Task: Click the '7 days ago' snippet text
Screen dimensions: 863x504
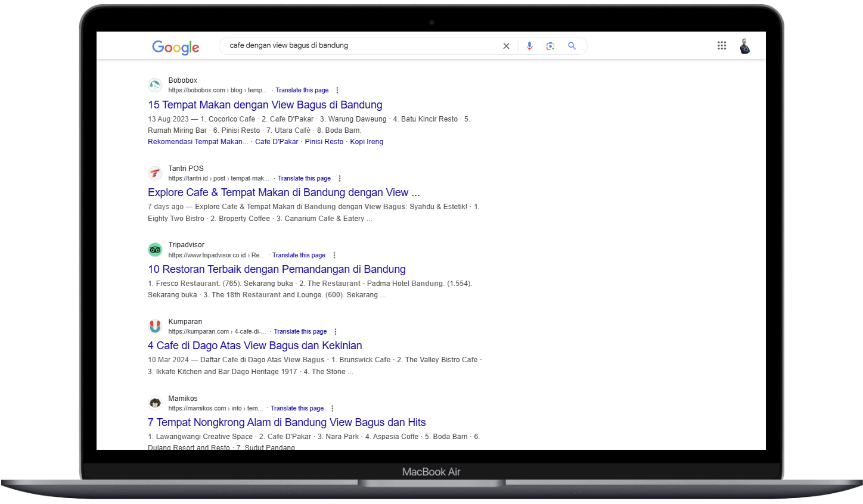Action: coord(166,207)
